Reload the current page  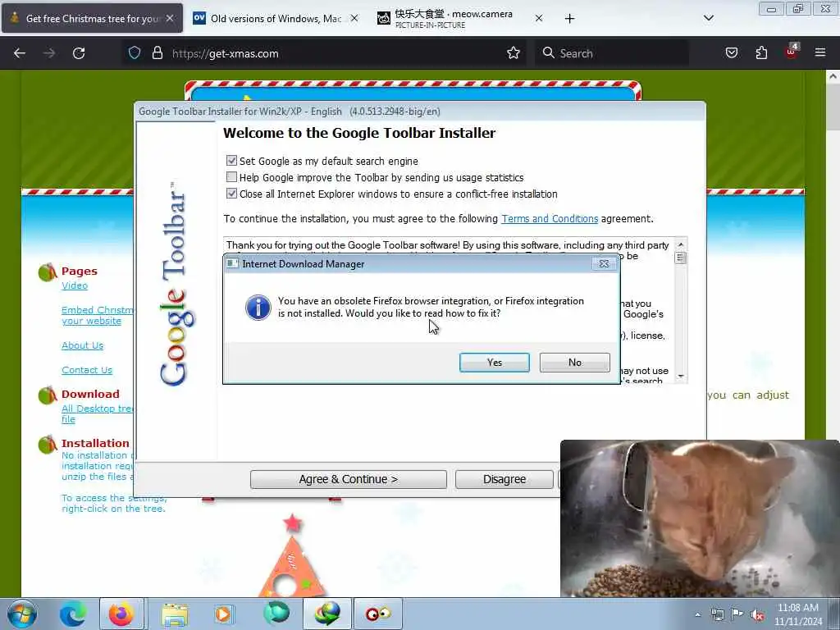(79, 53)
